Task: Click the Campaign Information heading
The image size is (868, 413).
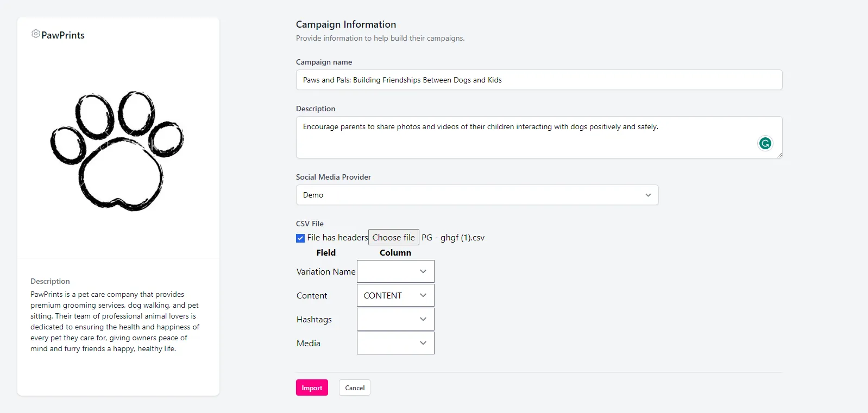Action: pyautogui.click(x=346, y=24)
